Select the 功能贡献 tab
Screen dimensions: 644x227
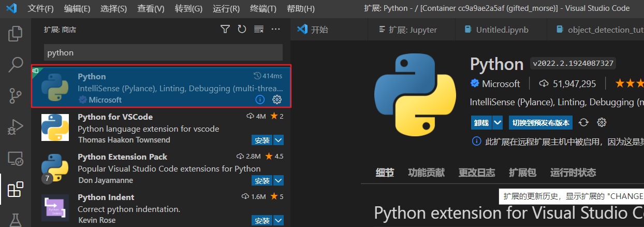click(426, 173)
